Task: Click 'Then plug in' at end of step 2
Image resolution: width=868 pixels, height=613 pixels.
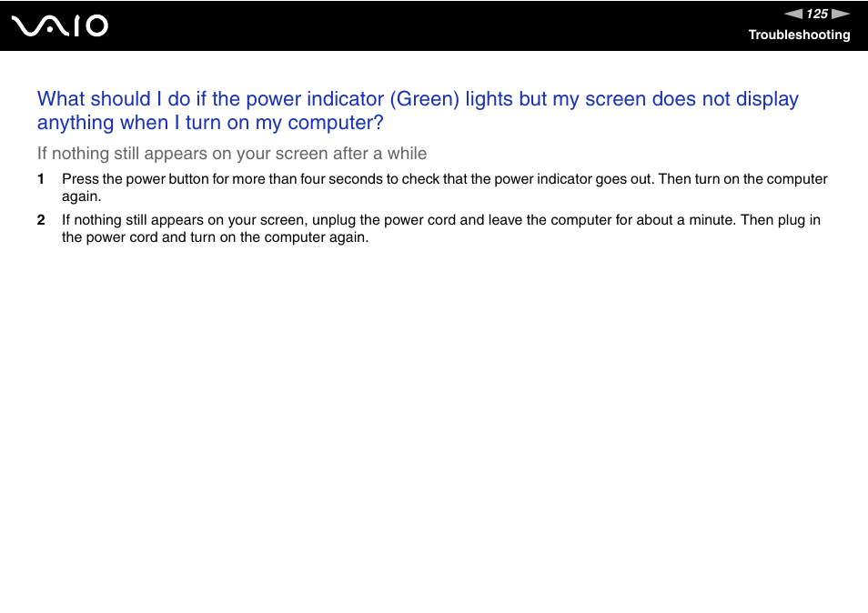Action: tap(781, 220)
